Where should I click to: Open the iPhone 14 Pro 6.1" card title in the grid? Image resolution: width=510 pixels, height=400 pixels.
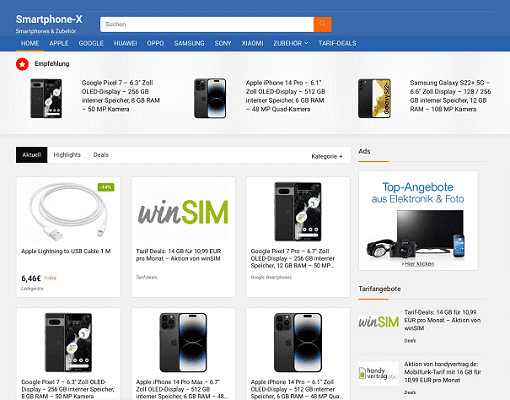click(x=296, y=389)
